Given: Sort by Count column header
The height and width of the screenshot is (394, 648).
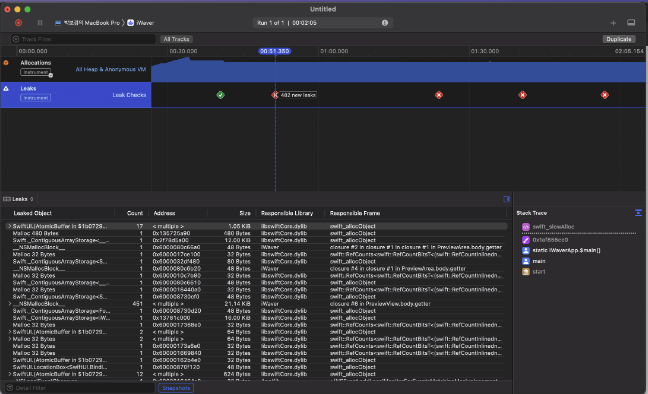Looking at the screenshot, I should point(135,213).
